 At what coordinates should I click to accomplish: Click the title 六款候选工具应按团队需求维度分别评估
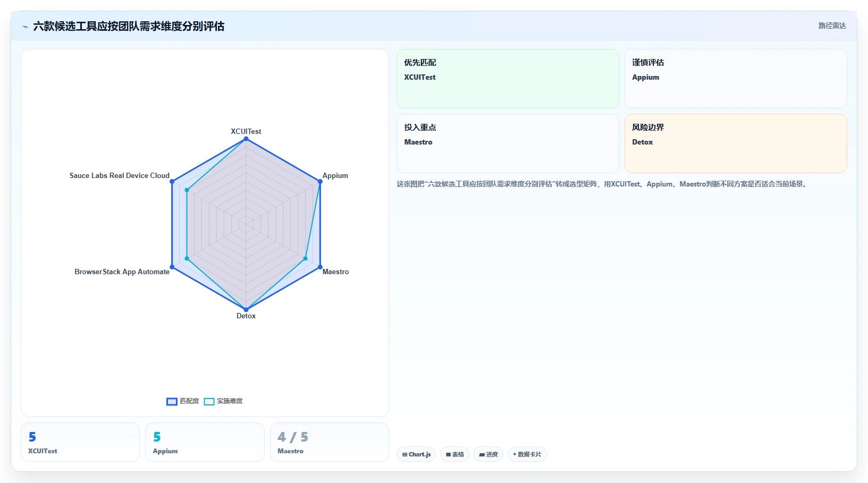click(129, 26)
